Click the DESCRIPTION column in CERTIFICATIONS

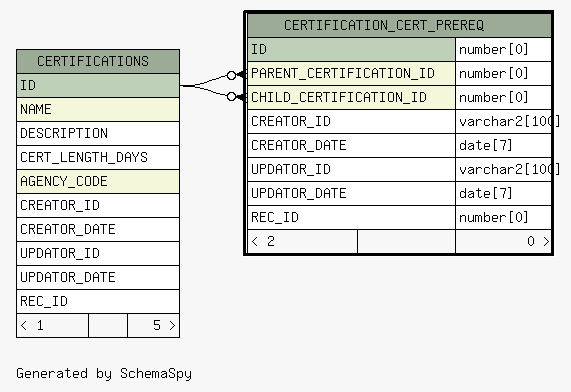pos(98,133)
